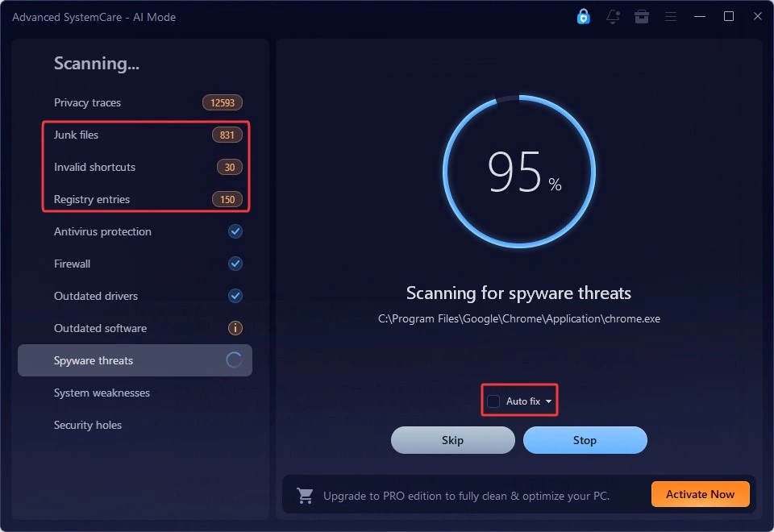Image resolution: width=774 pixels, height=532 pixels.
Task: Click the Antivirus protection checkmark icon
Action: [235, 231]
